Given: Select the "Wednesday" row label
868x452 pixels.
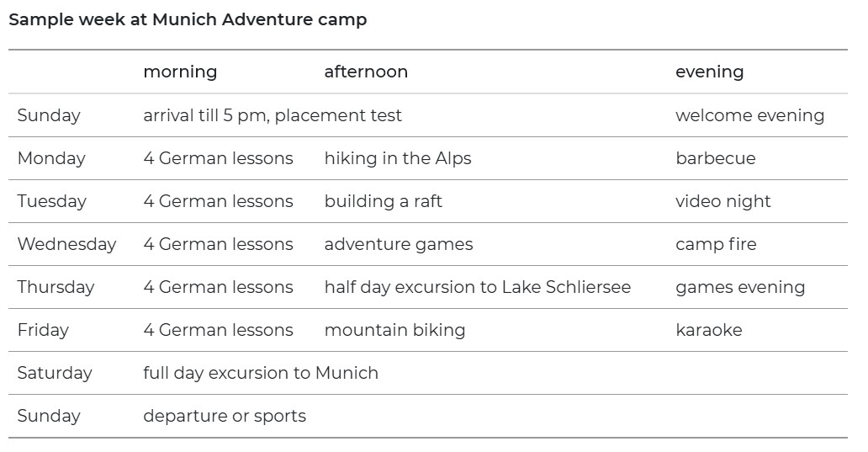Looking at the screenshot, I should (x=66, y=244).
